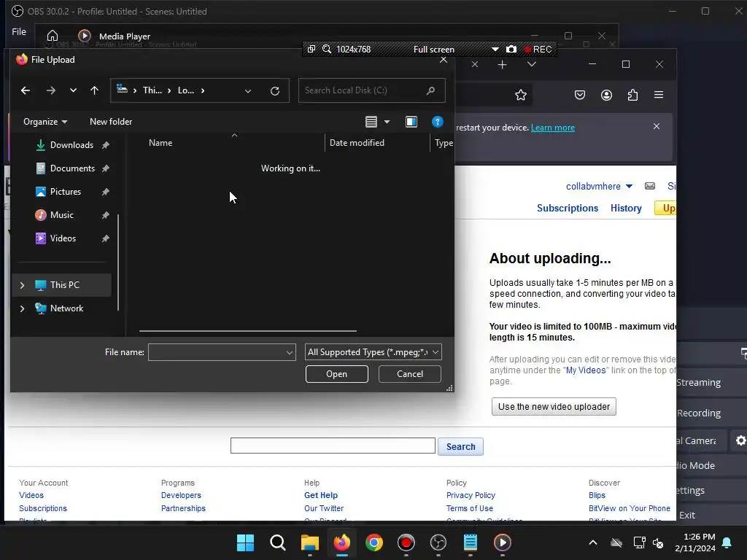Click the site search text box

pyautogui.click(x=333, y=446)
